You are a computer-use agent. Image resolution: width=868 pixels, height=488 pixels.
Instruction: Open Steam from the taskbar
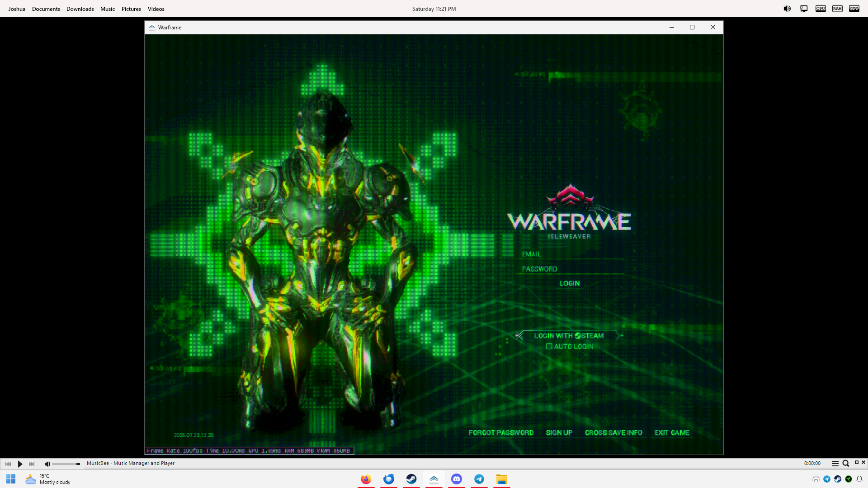[x=411, y=479]
